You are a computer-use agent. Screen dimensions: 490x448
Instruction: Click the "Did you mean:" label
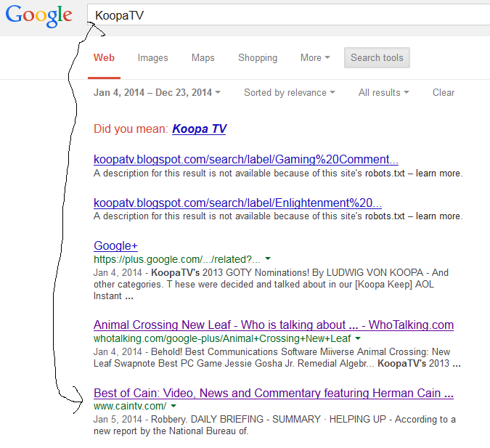(x=131, y=129)
